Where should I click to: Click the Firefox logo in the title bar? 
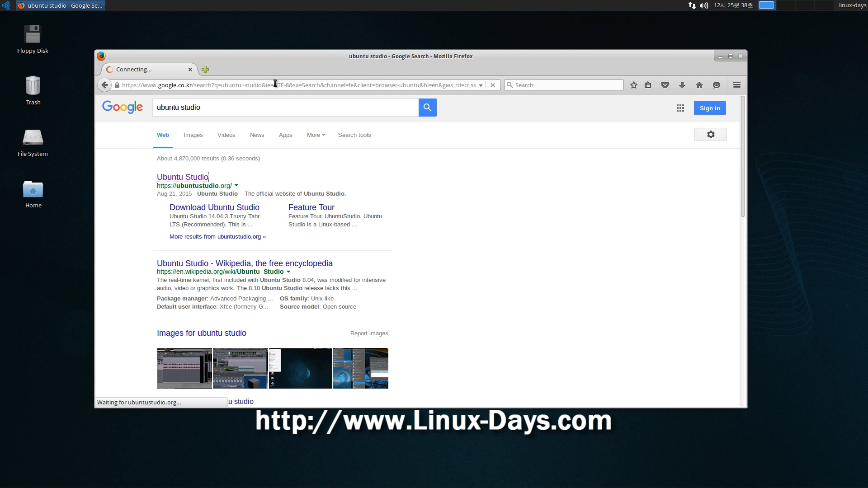[x=101, y=56]
